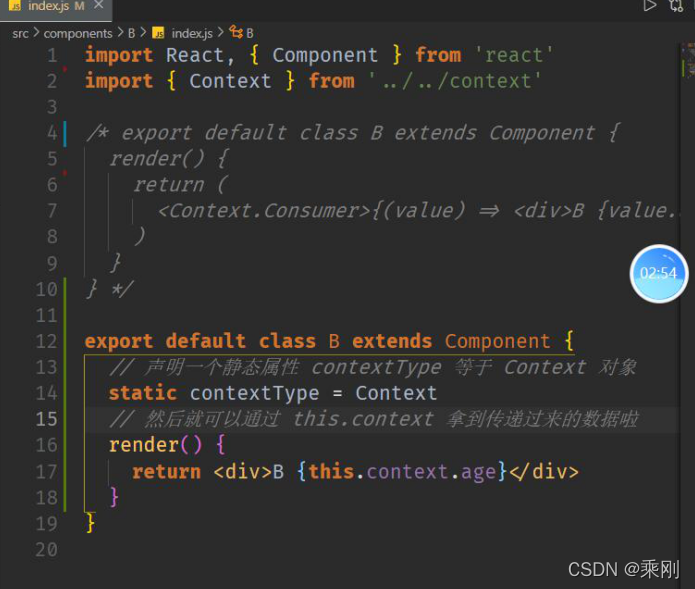The height and width of the screenshot is (589, 695).
Task: Click contextType property on line 14
Action: (x=254, y=394)
